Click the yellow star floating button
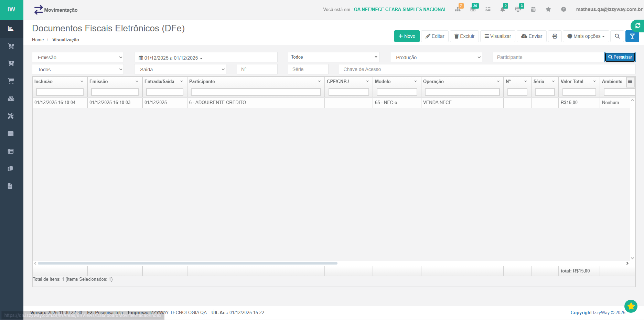644x320 pixels. pyautogui.click(x=631, y=306)
